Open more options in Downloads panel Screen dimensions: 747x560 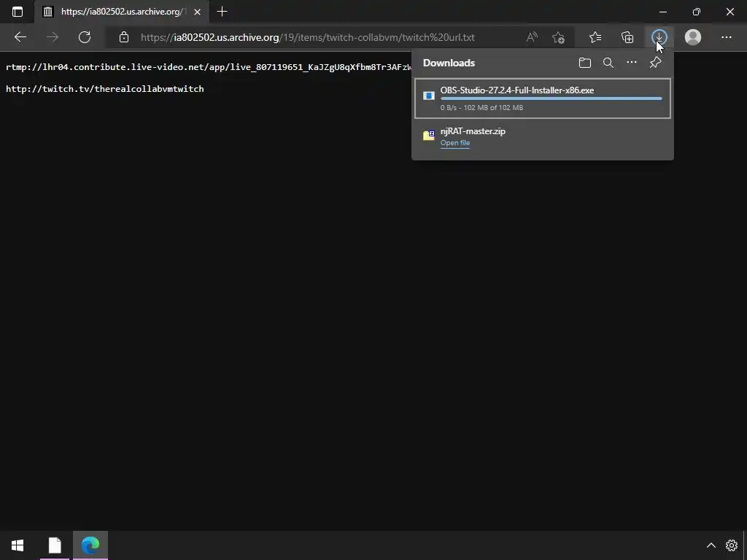coord(632,63)
